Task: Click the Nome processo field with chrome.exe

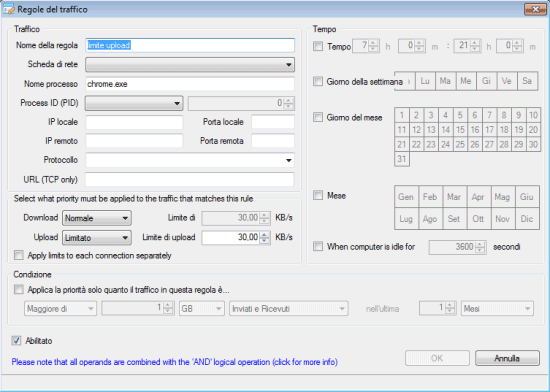Action: pos(190,84)
